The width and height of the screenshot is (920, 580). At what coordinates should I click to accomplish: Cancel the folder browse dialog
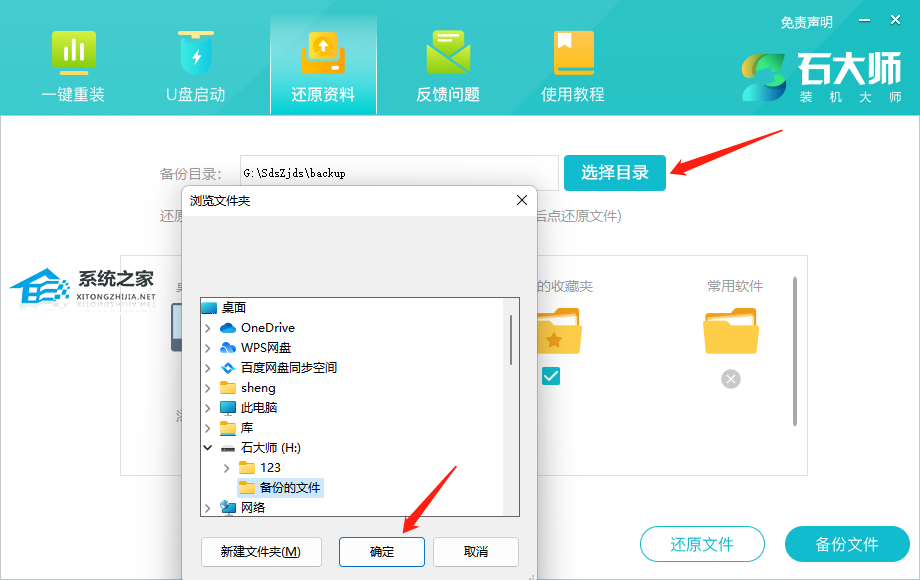coord(476,552)
